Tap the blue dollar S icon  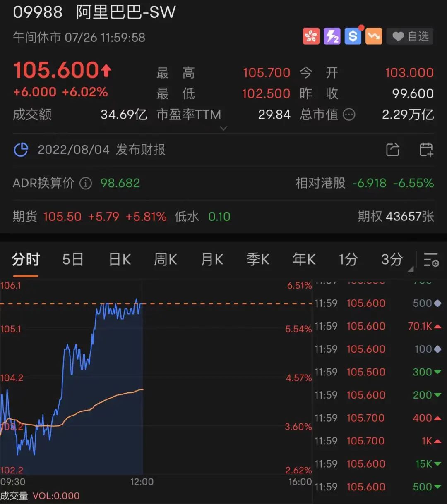click(353, 36)
